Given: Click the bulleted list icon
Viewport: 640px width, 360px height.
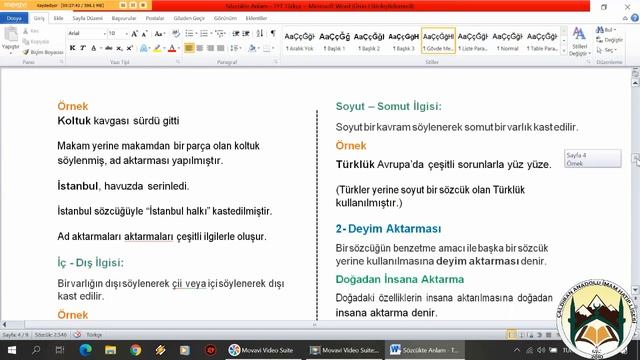Looking at the screenshot, I should pos(189,33).
